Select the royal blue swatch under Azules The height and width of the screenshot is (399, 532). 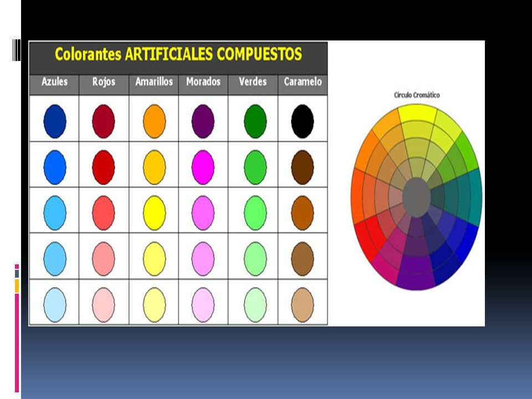click(55, 167)
